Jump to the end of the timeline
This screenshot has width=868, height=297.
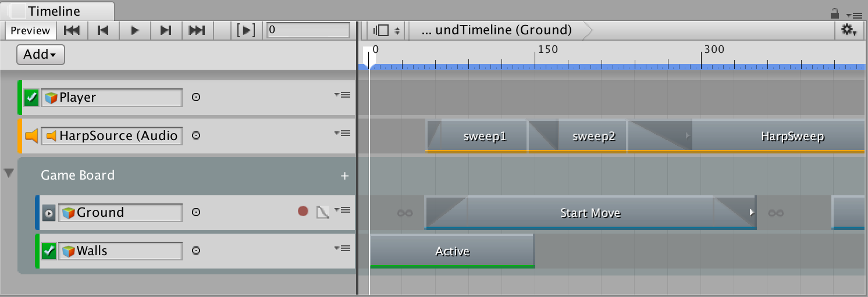(x=197, y=30)
